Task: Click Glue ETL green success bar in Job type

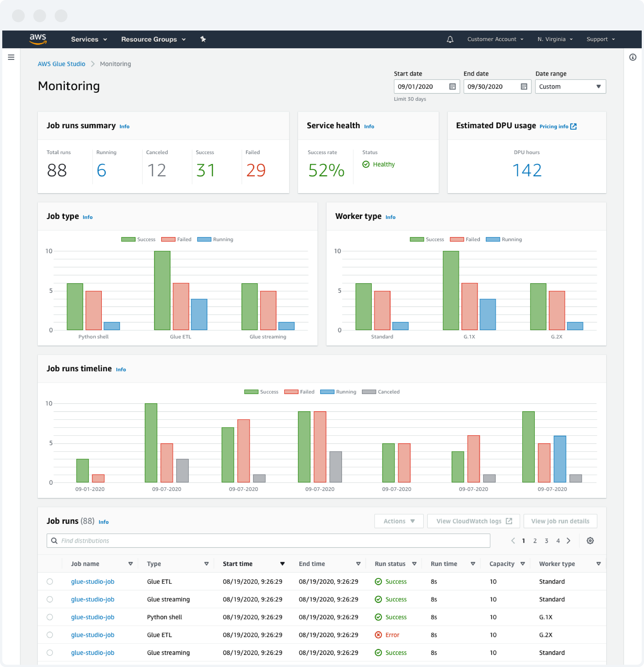Action: 162,291
